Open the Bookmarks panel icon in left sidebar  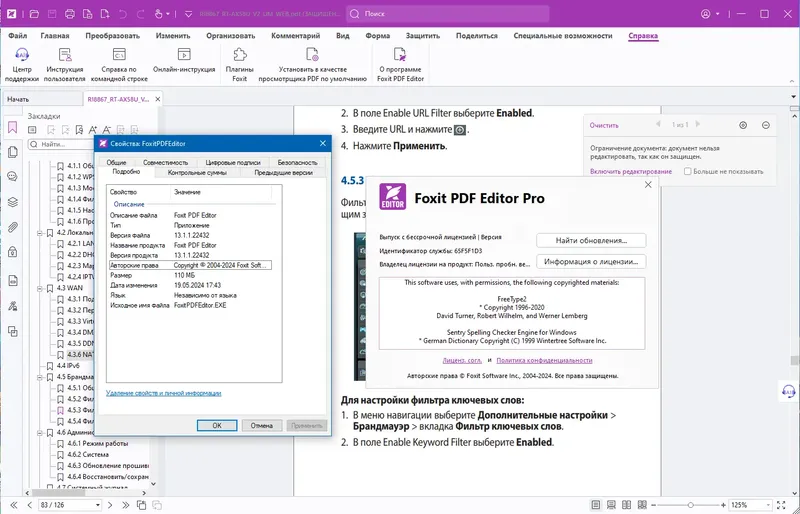click(x=13, y=127)
